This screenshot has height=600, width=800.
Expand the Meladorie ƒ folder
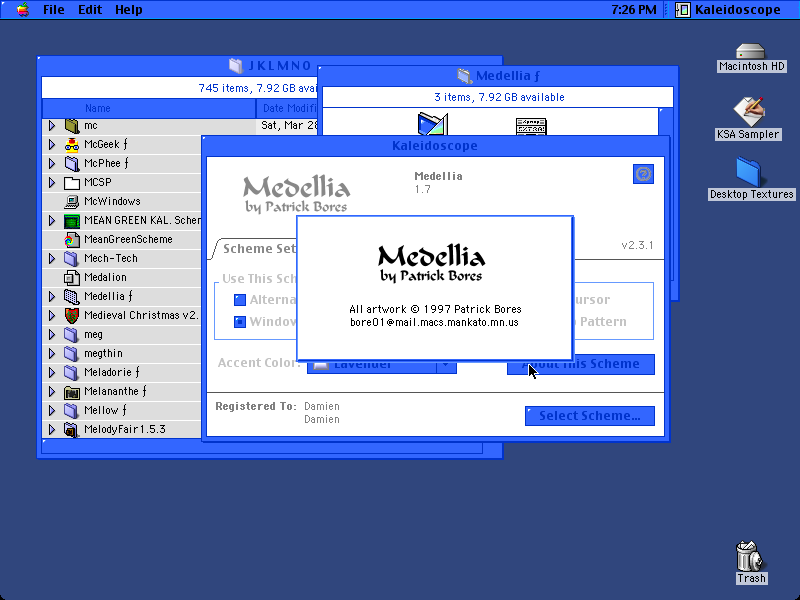coord(52,372)
